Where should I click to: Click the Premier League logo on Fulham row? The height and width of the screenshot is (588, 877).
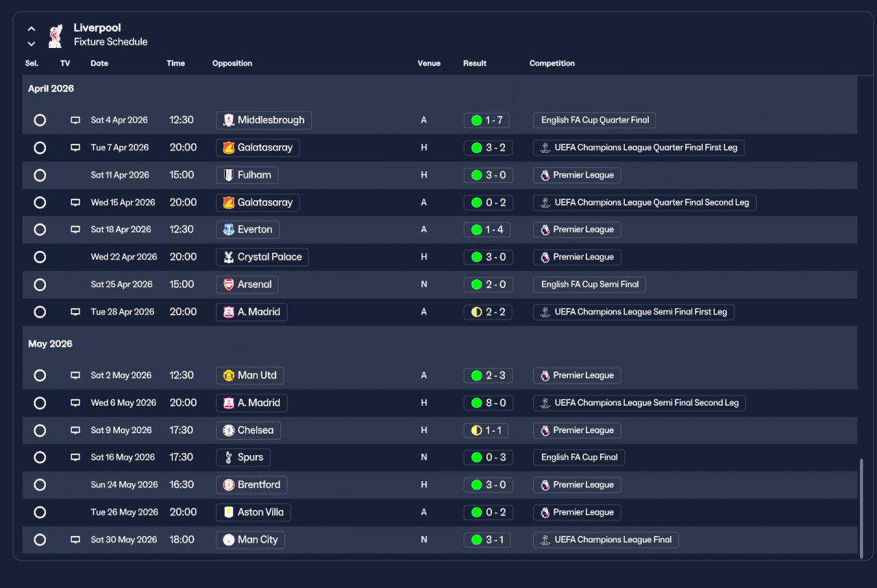point(545,175)
